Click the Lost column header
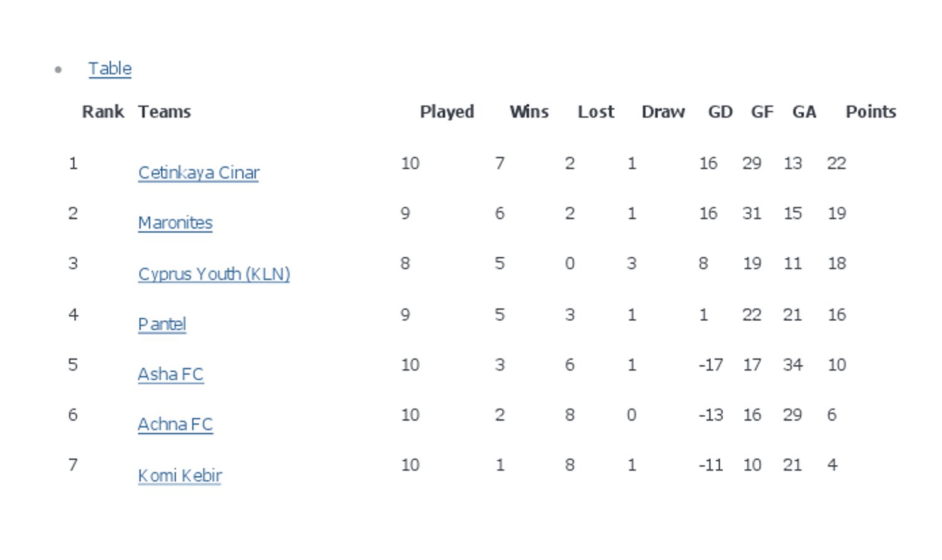This screenshot has width=942, height=560. coord(596,112)
